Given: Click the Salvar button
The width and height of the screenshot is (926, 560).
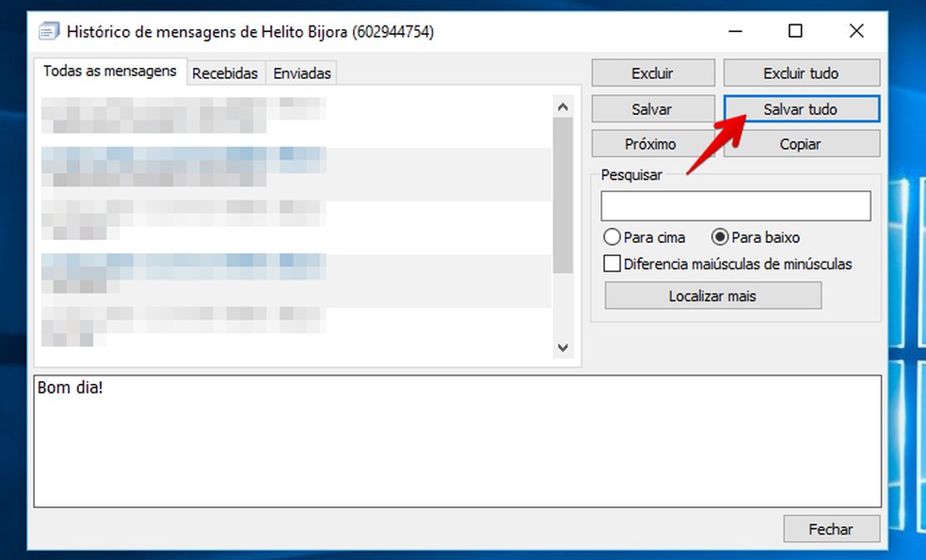Looking at the screenshot, I should (x=652, y=109).
